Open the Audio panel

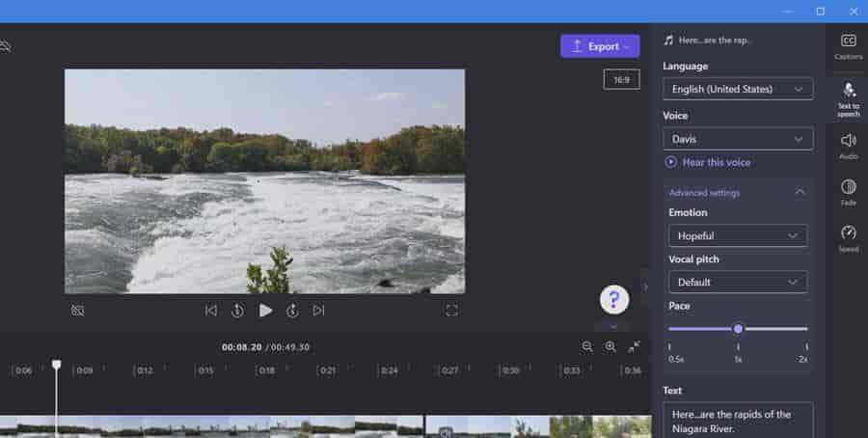848,146
